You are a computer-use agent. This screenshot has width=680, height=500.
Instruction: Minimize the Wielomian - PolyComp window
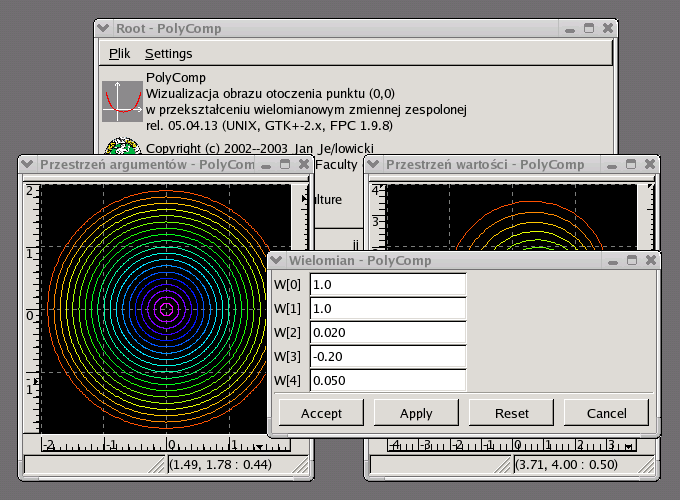click(x=613, y=261)
